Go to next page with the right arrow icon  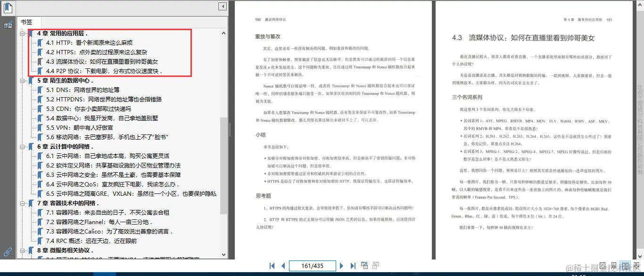click(341, 266)
